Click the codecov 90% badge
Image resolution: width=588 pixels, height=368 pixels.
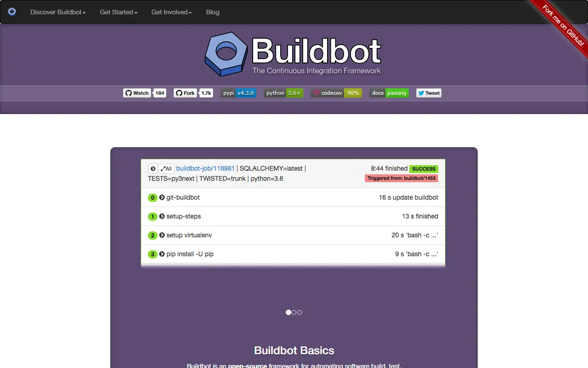[336, 93]
